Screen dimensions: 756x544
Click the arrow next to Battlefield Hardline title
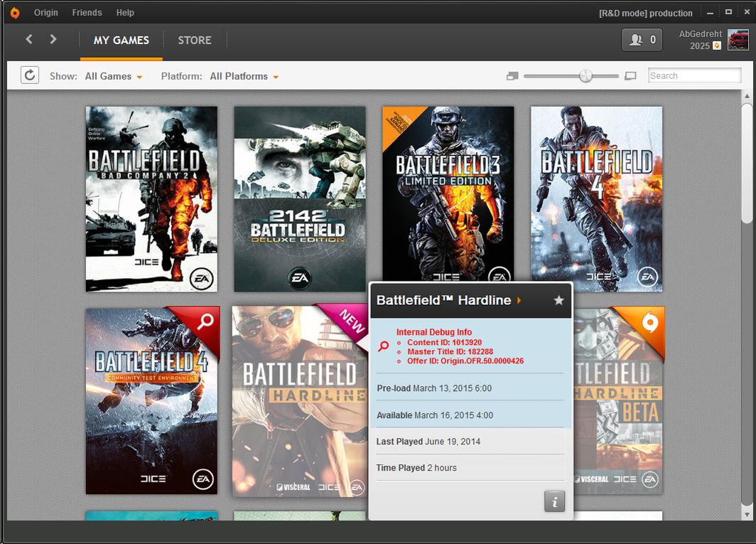519,300
